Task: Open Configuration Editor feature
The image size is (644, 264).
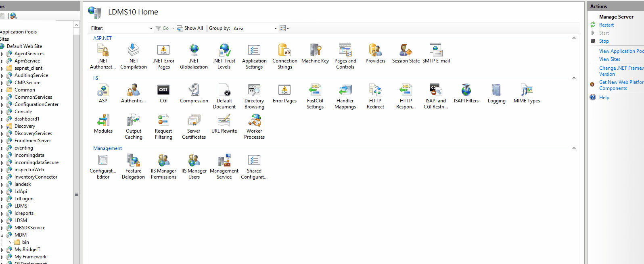Action: [x=103, y=166]
